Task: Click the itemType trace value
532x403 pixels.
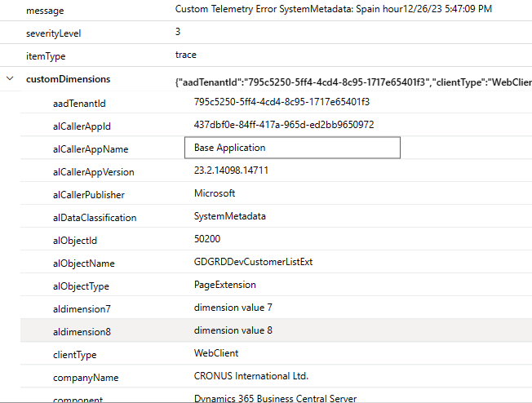Action: pyautogui.click(x=185, y=55)
